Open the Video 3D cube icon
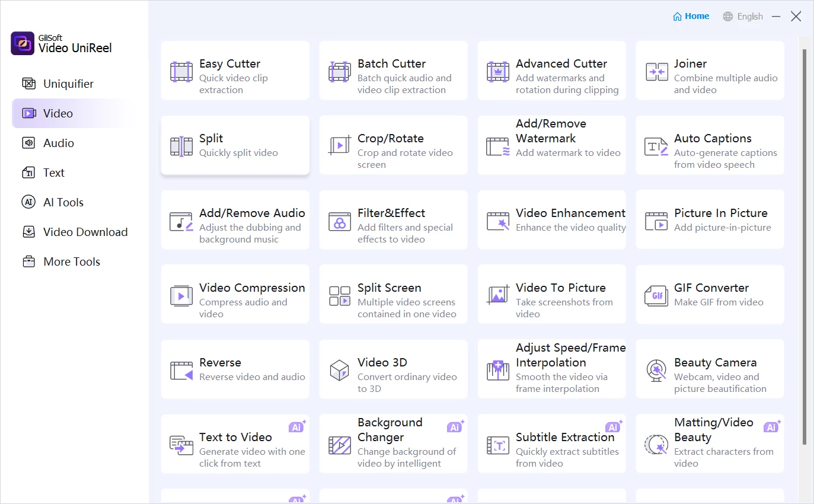814x504 pixels. coord(340,370)
